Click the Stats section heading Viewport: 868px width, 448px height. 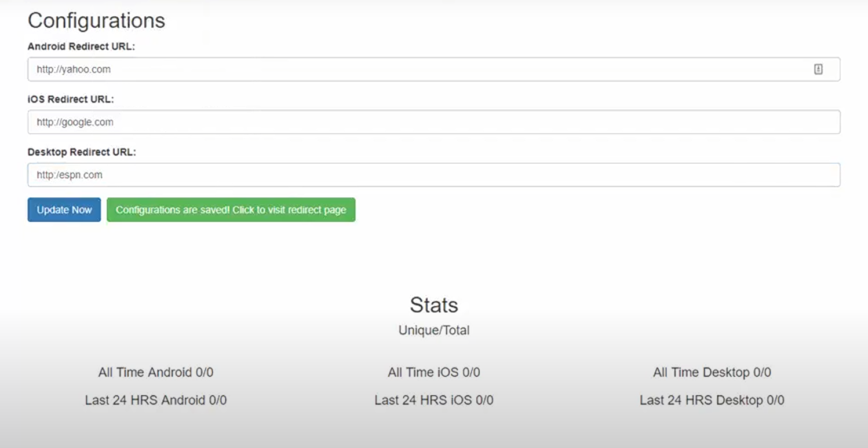(x=433, y=305)
